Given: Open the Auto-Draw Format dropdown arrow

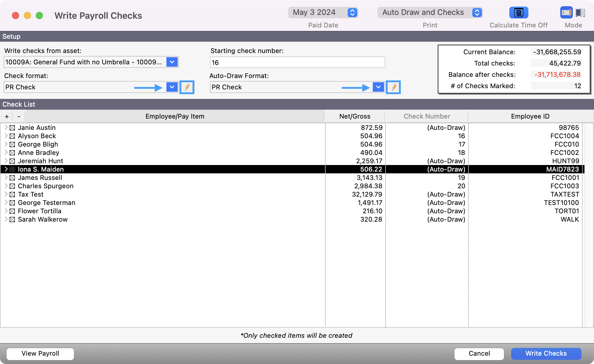Looking at the screenshot, I should [x=378, y=87].
